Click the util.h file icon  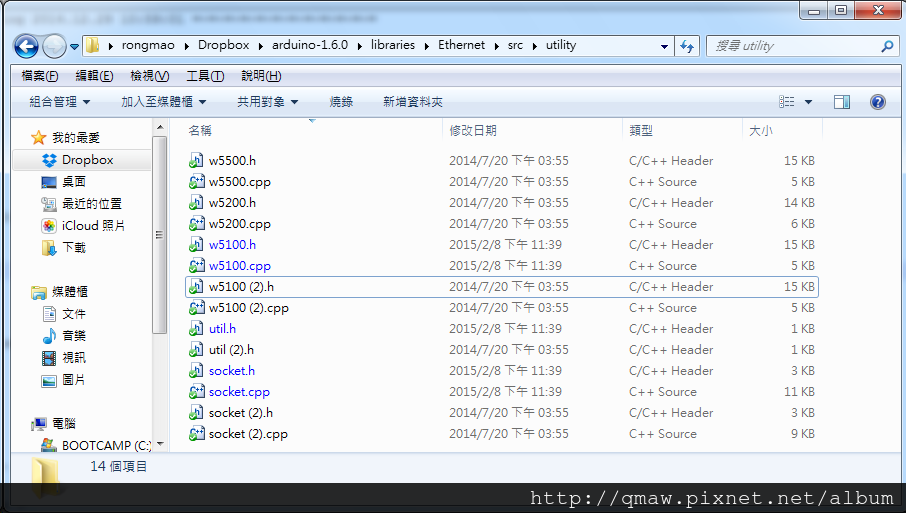click(x=196, y=329)
